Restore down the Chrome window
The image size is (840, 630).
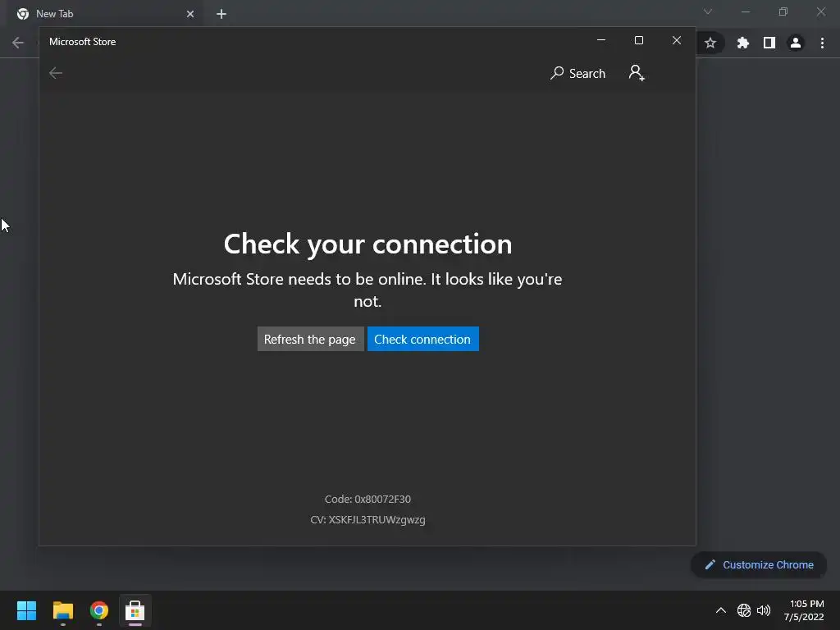tap(783, 11)
